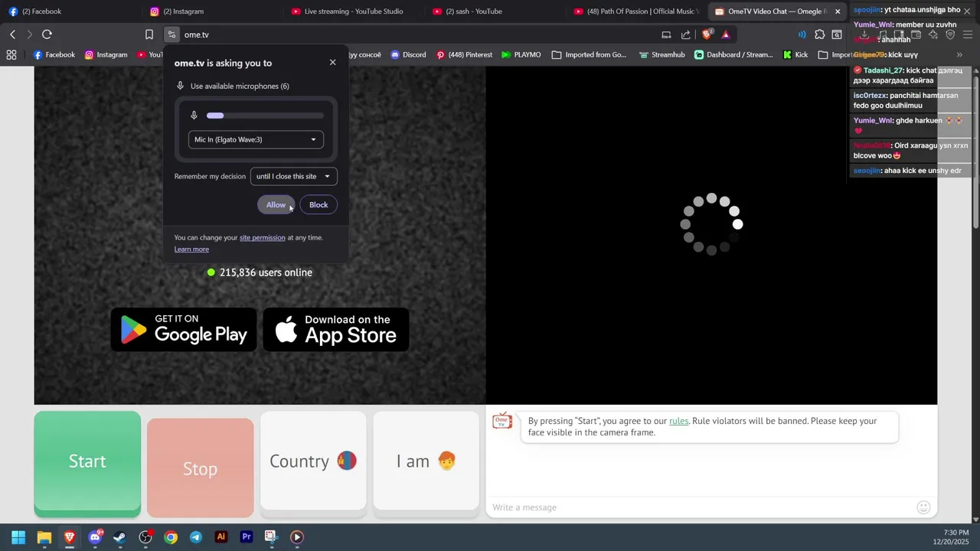Close the microphone permission popup

coord(332,62)
